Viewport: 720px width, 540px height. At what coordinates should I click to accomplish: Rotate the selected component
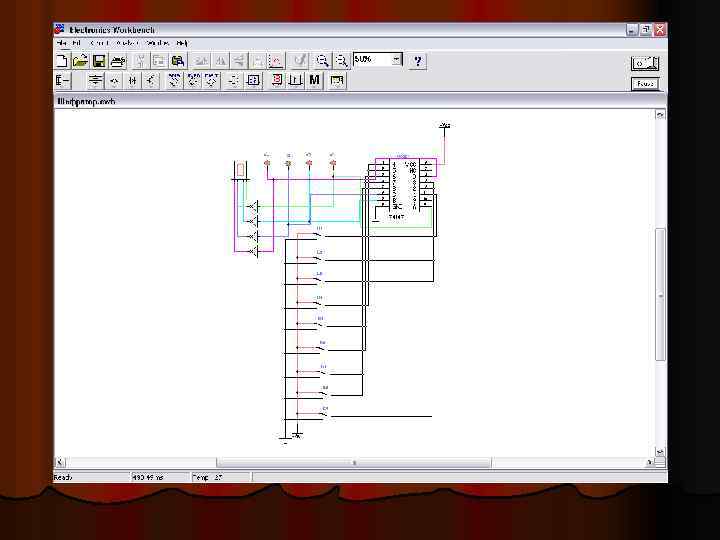[201, 61]
